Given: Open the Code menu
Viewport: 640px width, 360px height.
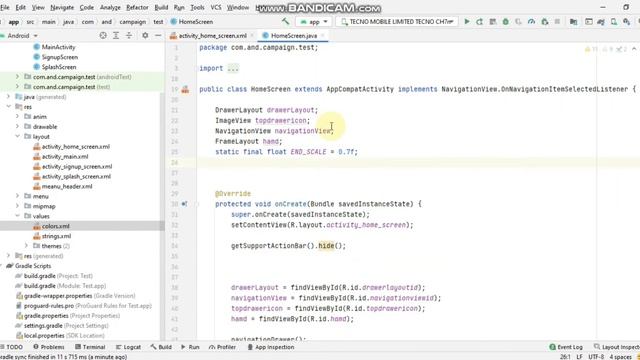Looking at the screenshot, I should click(x=87, y=7).
